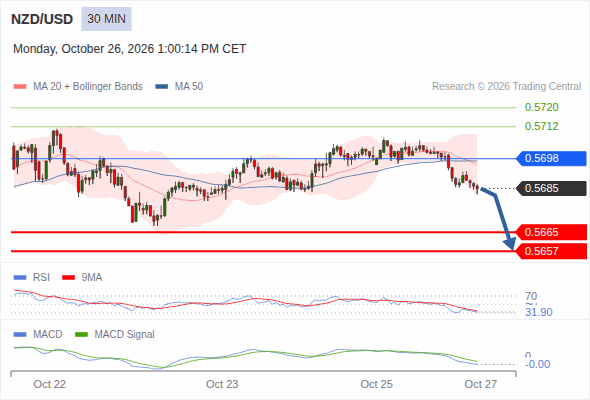Image resolution: width=590 pixels, height=400 pixels.
Task: Click the Oct 25 date axis label
Action: 377,384
